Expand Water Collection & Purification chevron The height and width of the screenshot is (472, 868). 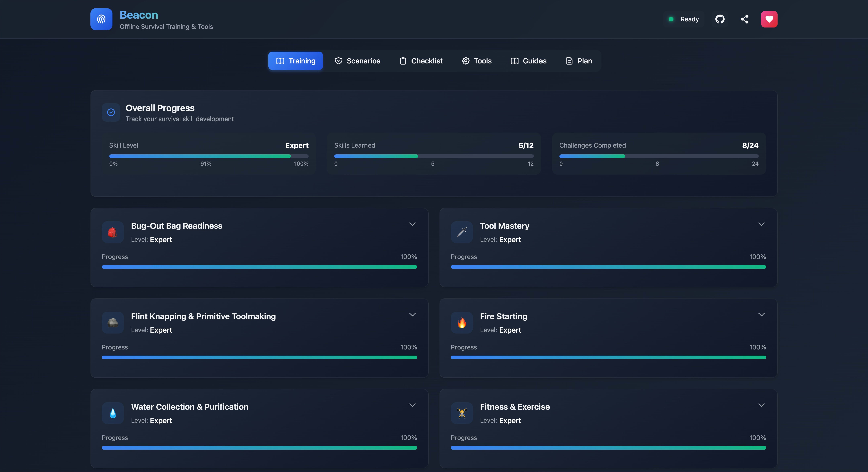[x=412, y=405]
